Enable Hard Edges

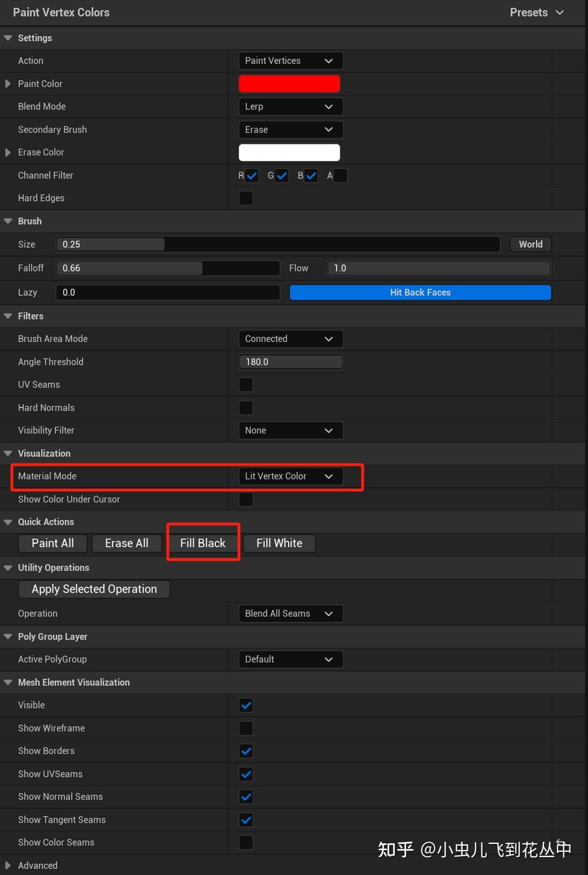246,198
